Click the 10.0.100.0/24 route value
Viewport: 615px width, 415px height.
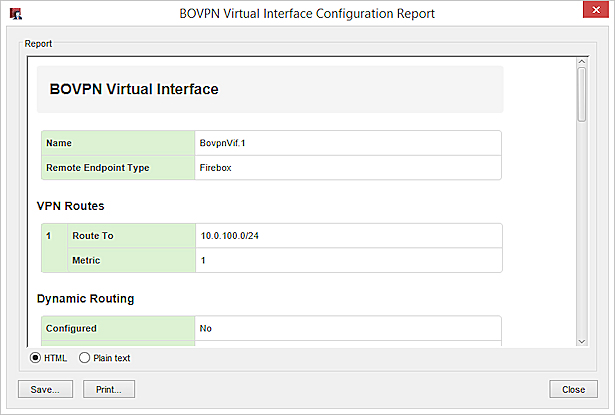pyautogui.click(x=229, y=235)
